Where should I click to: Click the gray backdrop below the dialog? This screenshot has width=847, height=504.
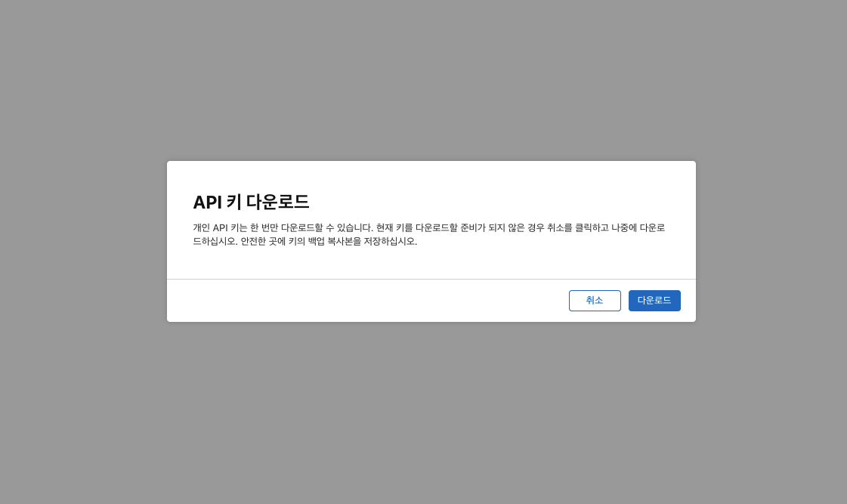(423, 413)
